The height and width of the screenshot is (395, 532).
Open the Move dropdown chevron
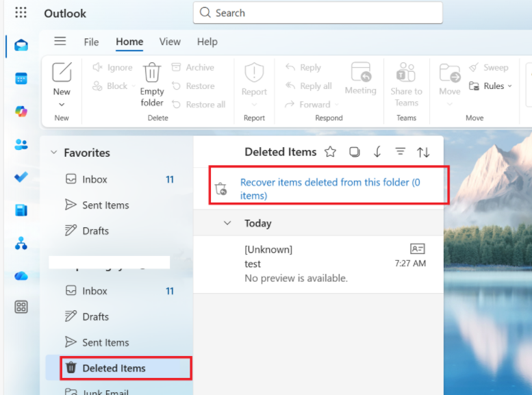point(450,105)
